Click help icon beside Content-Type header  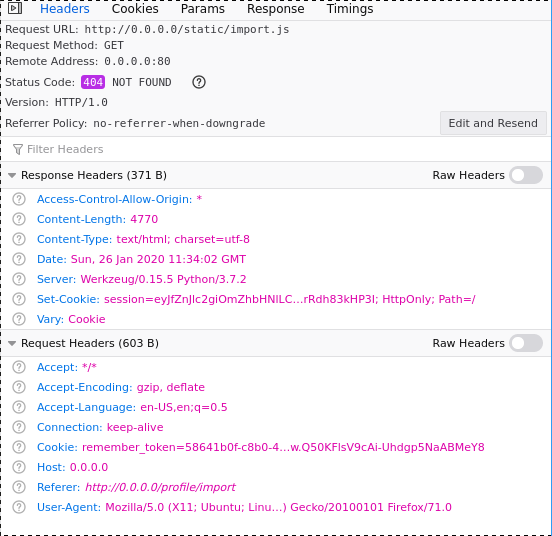click(x=19, y=239)
